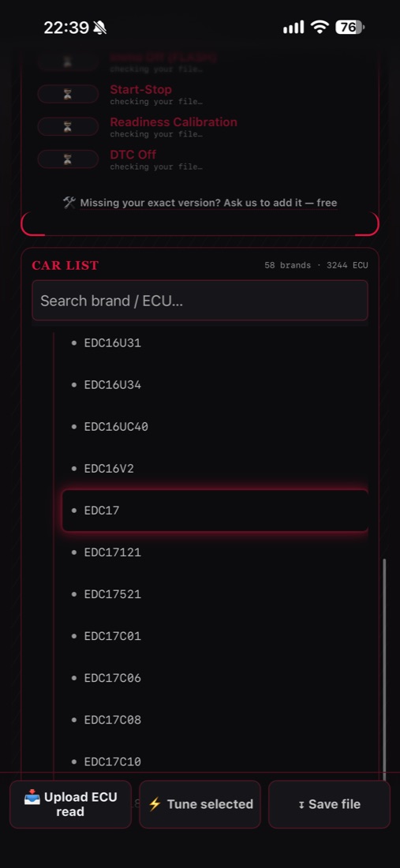Tap the battery indicator showing 76
This screenshot has height=868, width=400.
coord(350,27)
